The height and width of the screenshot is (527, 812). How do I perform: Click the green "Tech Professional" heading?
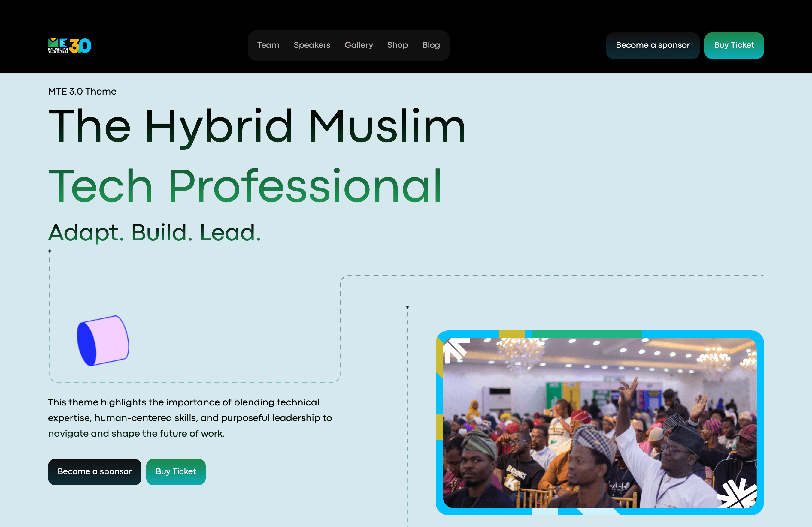click(x=245, y=186)
